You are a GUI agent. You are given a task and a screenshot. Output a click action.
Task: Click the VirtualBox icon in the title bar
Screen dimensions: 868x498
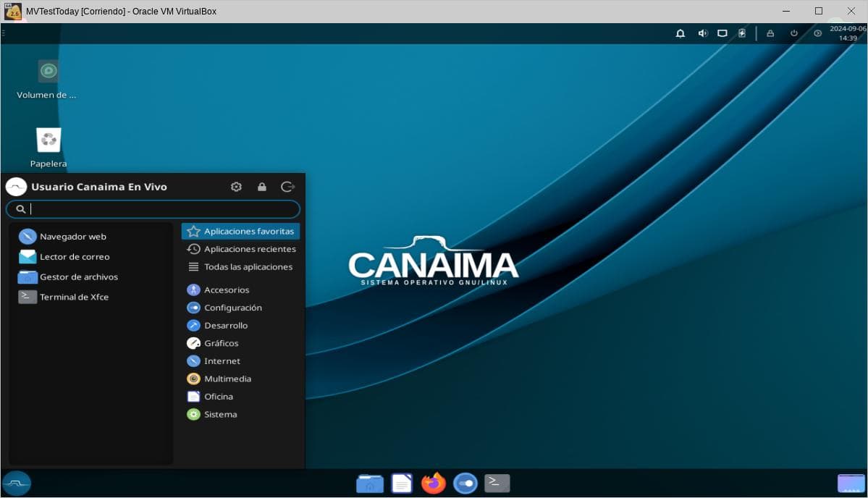13,11
